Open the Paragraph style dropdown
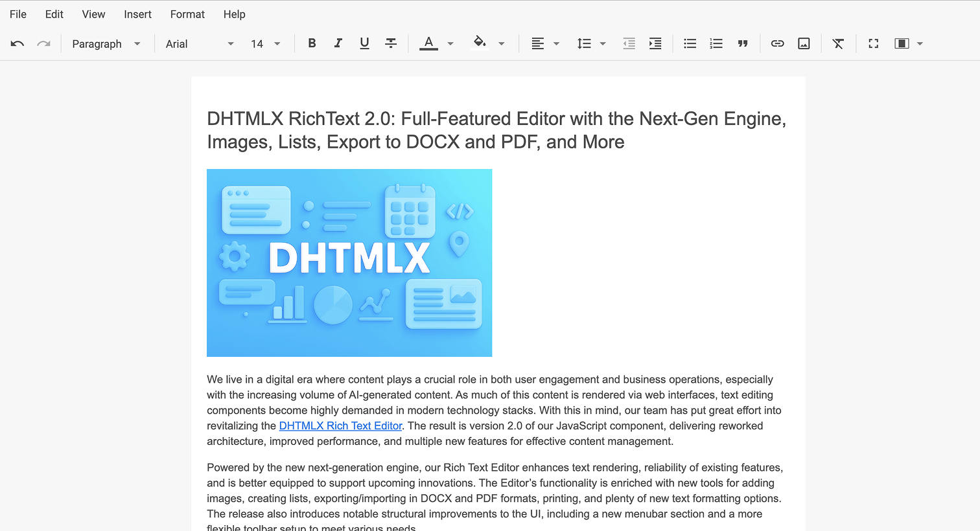Viewport: 980px width, 531px height. [x=107, y=43]
